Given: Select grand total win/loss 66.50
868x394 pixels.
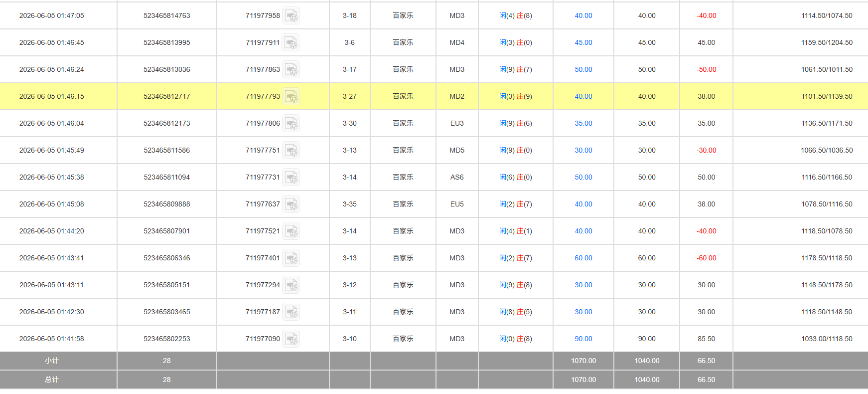Looking at the screenshot, I should (707, 380).
